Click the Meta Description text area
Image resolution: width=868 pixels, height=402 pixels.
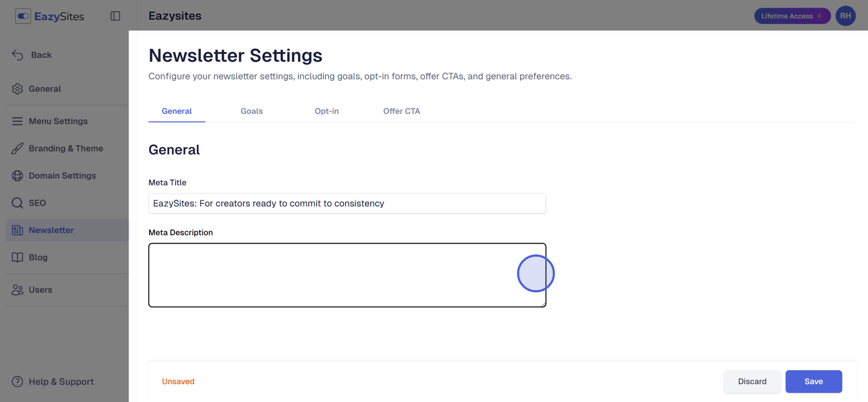point(347,275)
